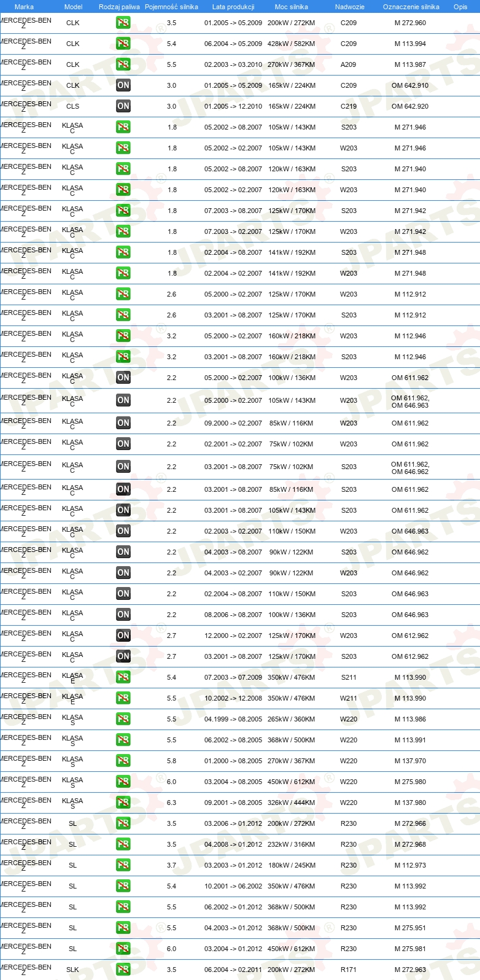Select petrol icon for SL M 272.968 row
Viewport: 480px width, 980px height.
point(123,844)
